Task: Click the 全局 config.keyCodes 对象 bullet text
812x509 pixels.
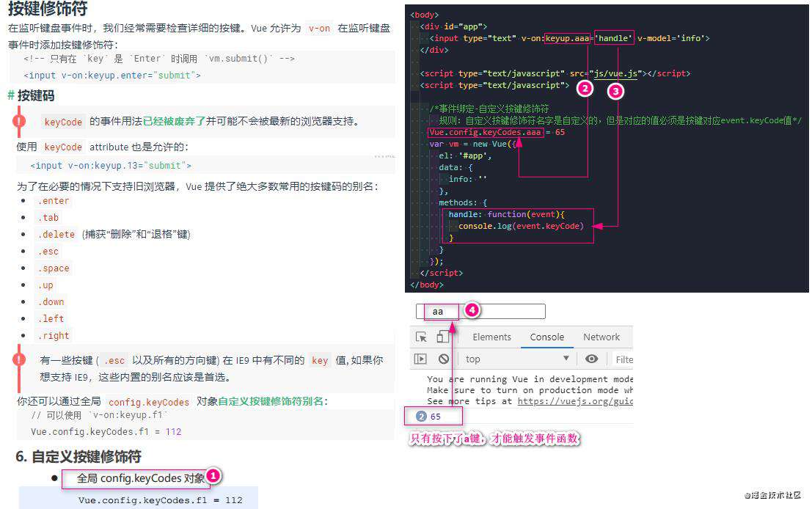Action: [140, 478]
